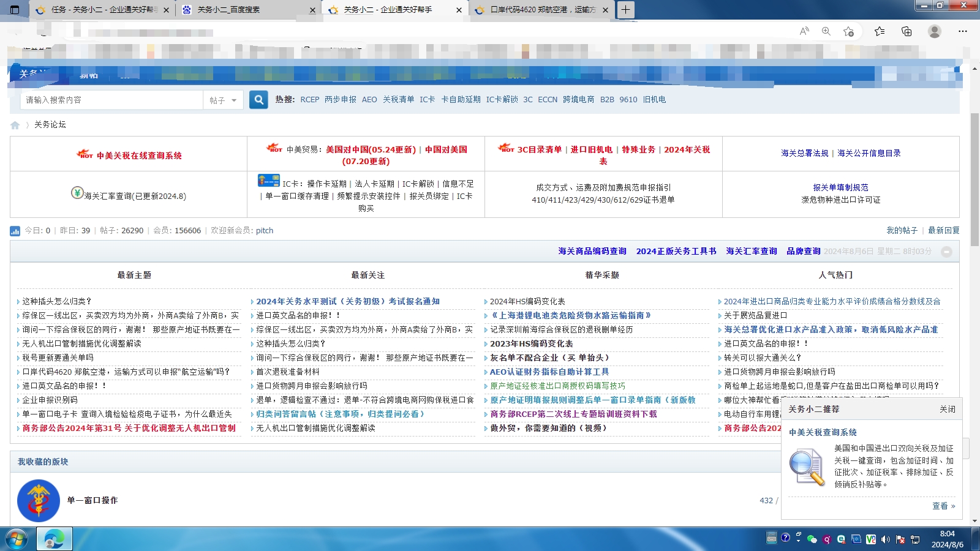This screenshot has width=980, height=551.
Task: Click the IC卡 card icon
Action: point(269,181)
